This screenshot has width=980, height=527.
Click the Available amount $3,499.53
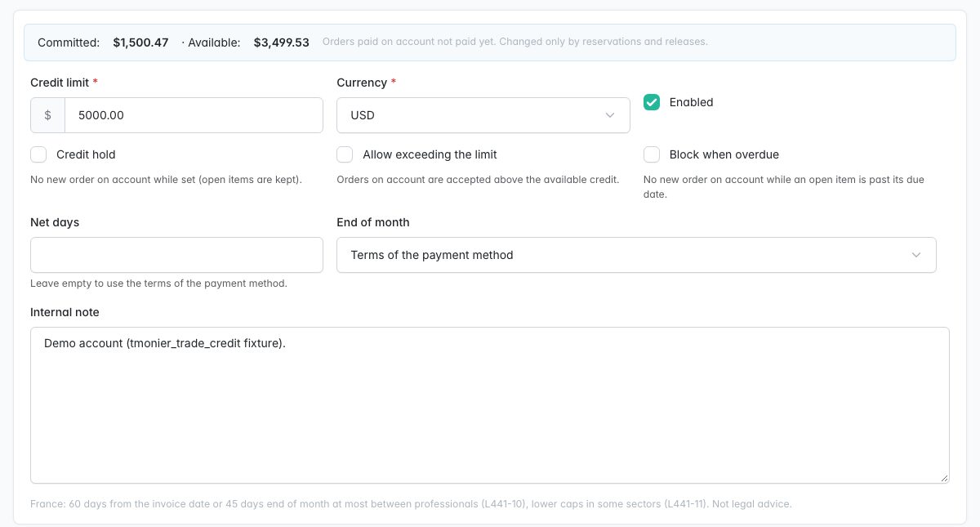(282, 42)
